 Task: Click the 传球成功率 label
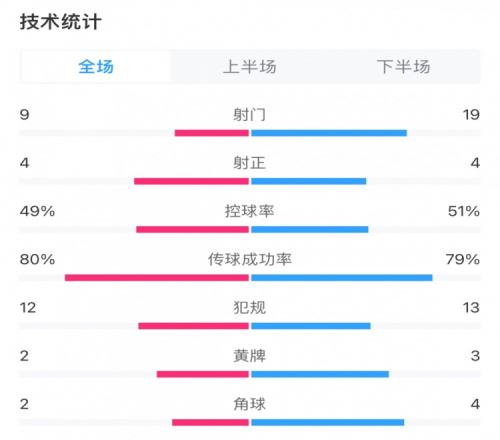tap(250, 259)
